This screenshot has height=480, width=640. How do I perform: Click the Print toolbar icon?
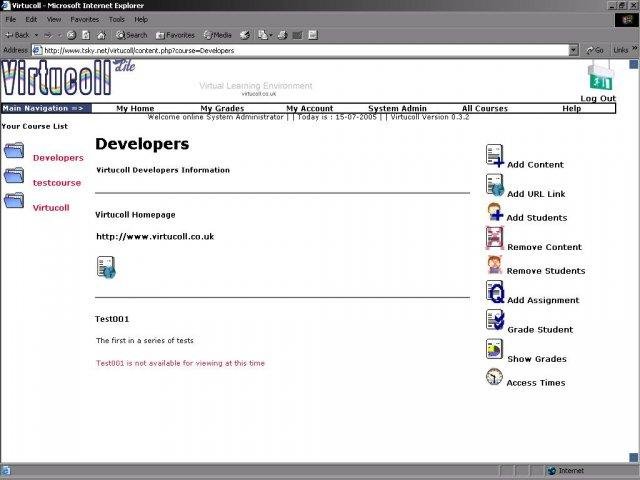coord(282,35)
